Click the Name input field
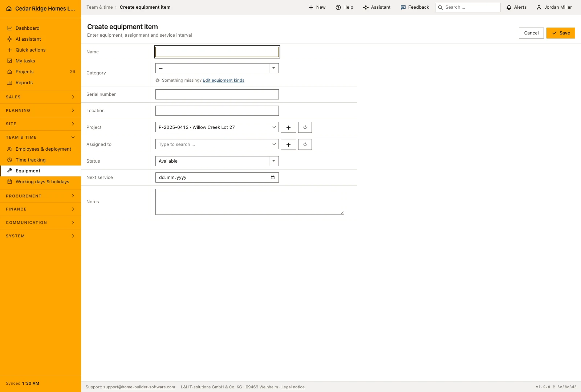The height and width of the screenshot is (392, 581). click(217, 52)
